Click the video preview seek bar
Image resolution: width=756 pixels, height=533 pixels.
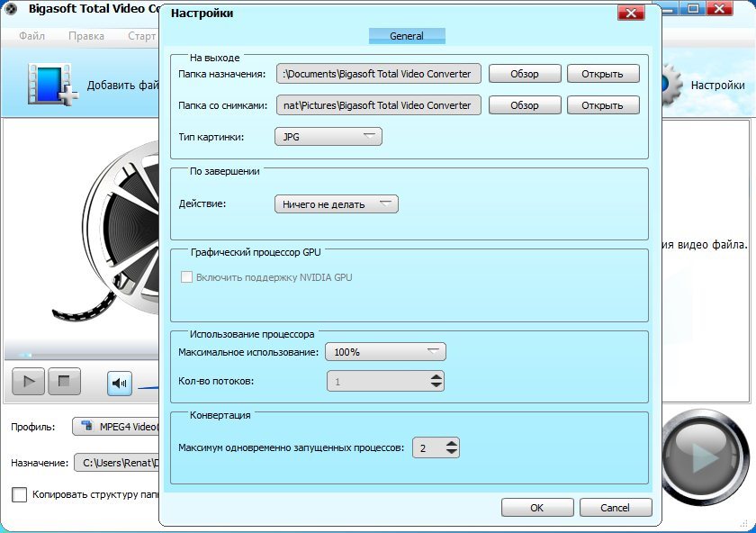coord(82,356)
